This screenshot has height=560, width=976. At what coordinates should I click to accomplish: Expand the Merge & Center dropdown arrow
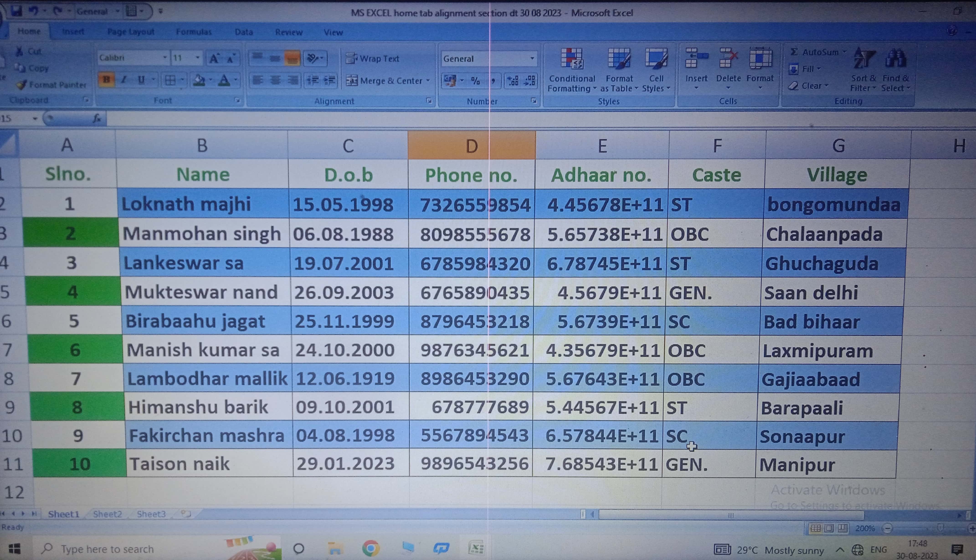point(428,81)
